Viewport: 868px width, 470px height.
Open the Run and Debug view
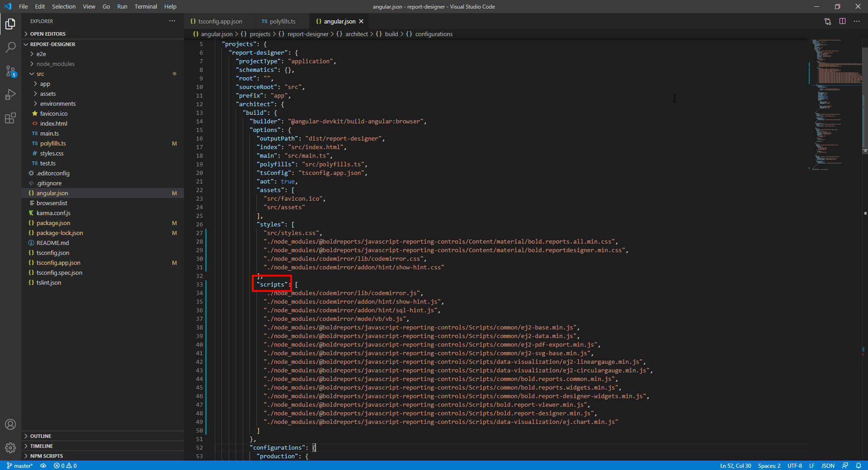(x=10, y=94)
